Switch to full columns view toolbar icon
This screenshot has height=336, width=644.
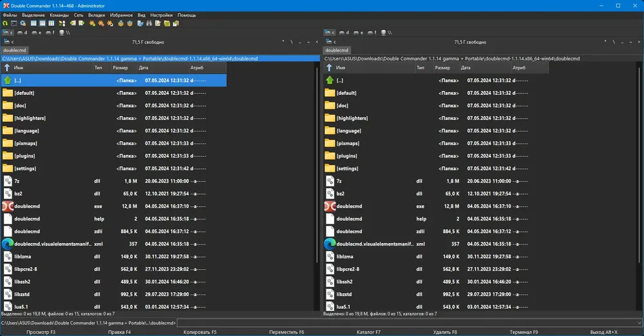pyautogui.click(x=43, y=23)
